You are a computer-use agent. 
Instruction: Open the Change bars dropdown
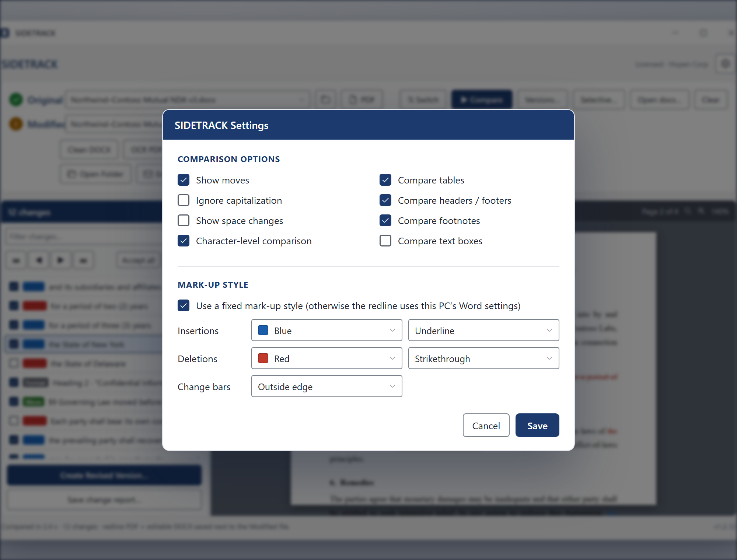pyautogui.click(x=326, y=386)
